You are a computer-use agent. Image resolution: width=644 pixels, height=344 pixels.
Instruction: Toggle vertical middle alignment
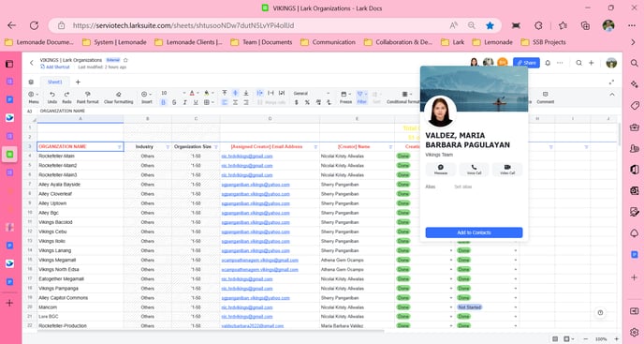point(235,94)
